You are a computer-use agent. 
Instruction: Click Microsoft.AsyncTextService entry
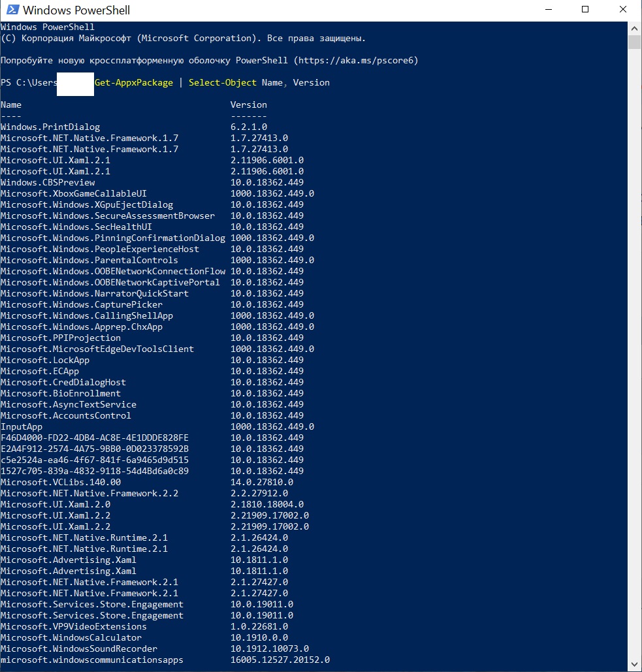tap(69, 405)
